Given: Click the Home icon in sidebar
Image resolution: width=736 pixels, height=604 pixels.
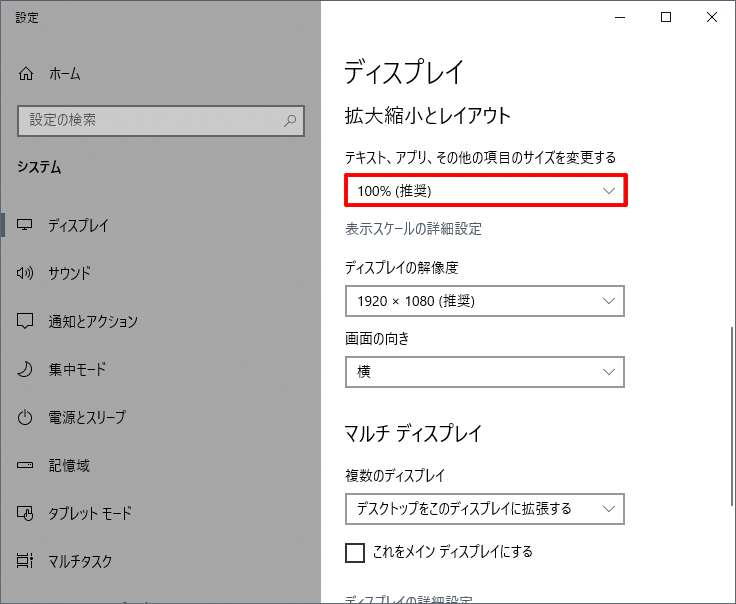Looking at the screenshot, I should tap(26, 74).
